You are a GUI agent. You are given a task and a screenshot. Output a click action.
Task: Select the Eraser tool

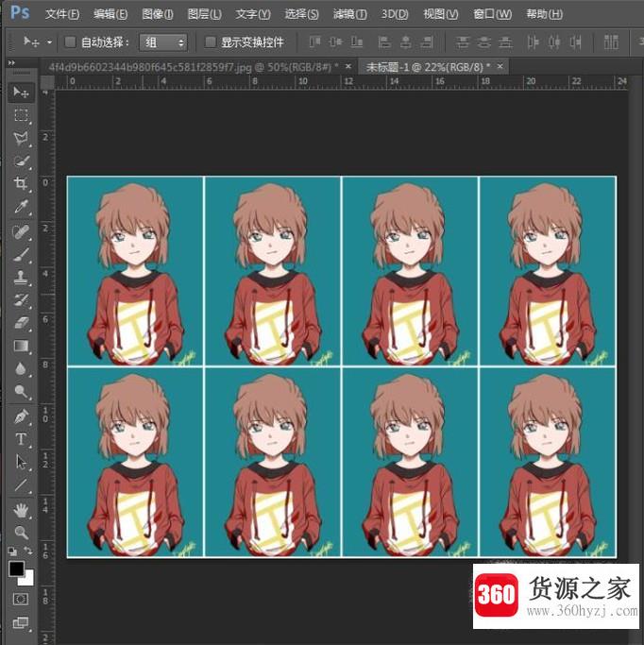point(21,323)
